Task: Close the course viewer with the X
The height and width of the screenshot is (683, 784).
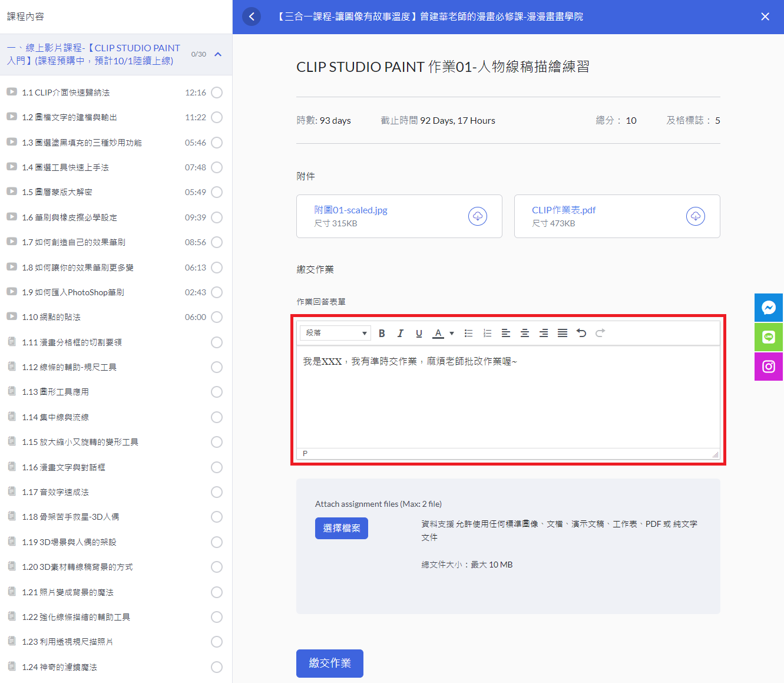Action: pos(765,17)
